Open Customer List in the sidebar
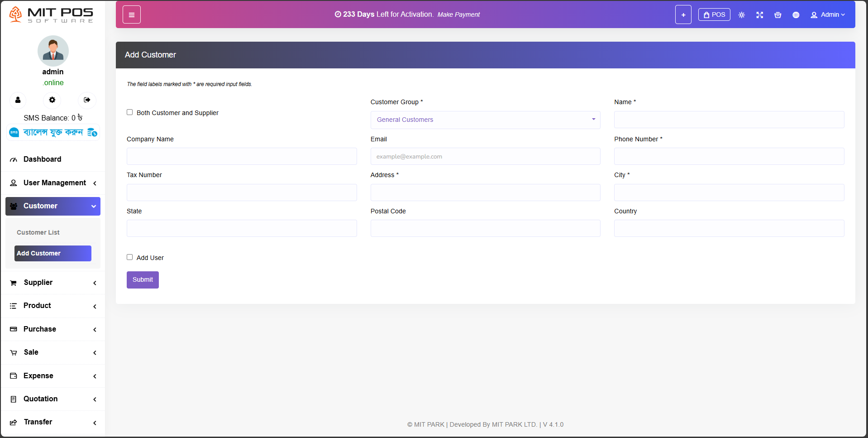This screenshot has width=868, height=438. (38, 232)
